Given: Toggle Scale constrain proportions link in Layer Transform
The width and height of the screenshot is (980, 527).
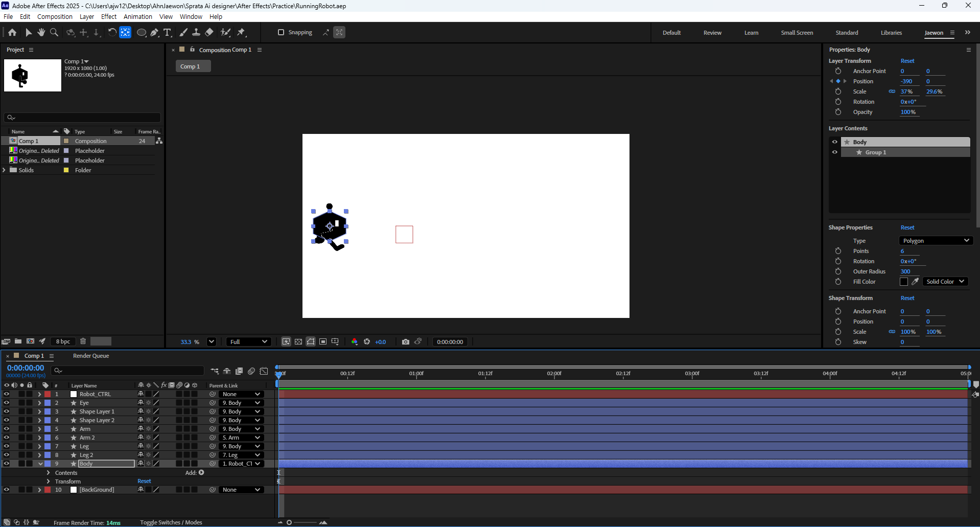Looking at the screenshot, I should tap(892, 91).
